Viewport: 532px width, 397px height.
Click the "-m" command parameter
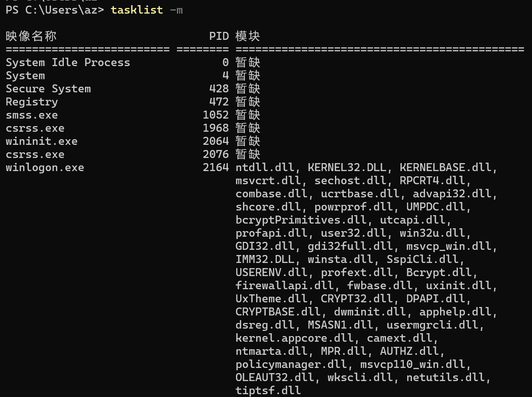[x=176, y=10]
